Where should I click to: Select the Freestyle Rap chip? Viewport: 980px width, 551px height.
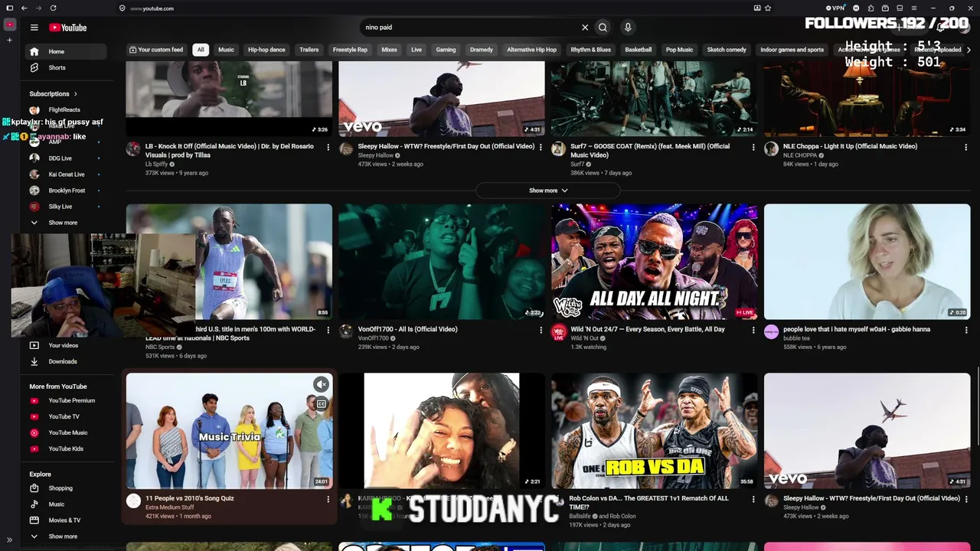(350, 50)
